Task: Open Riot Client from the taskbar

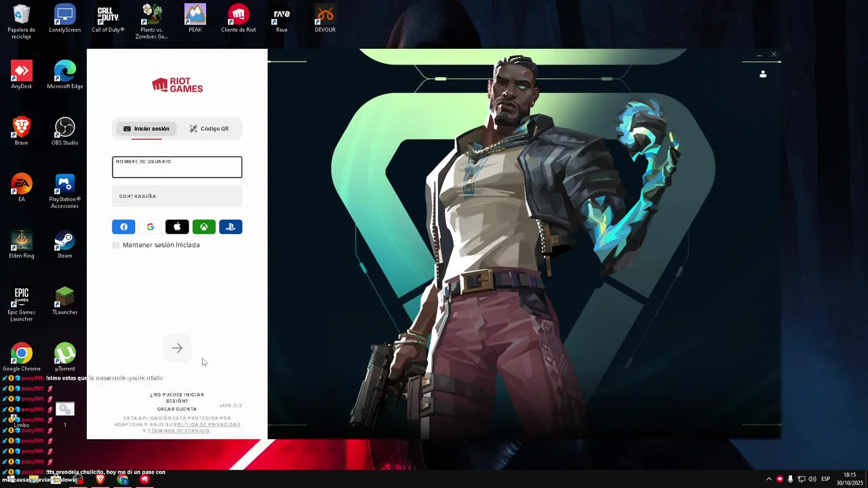Action: [x=144, y=479]
